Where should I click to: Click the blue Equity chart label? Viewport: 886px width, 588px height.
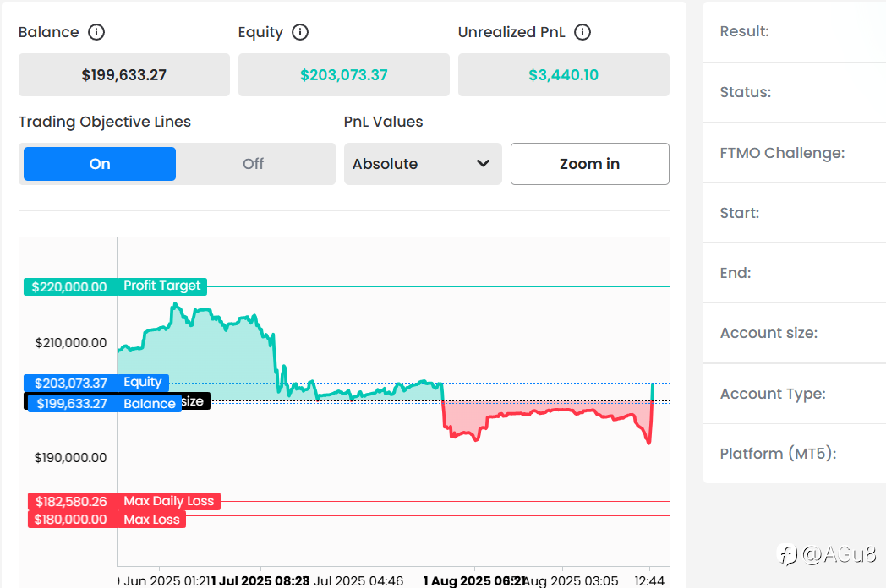[143, 383]
